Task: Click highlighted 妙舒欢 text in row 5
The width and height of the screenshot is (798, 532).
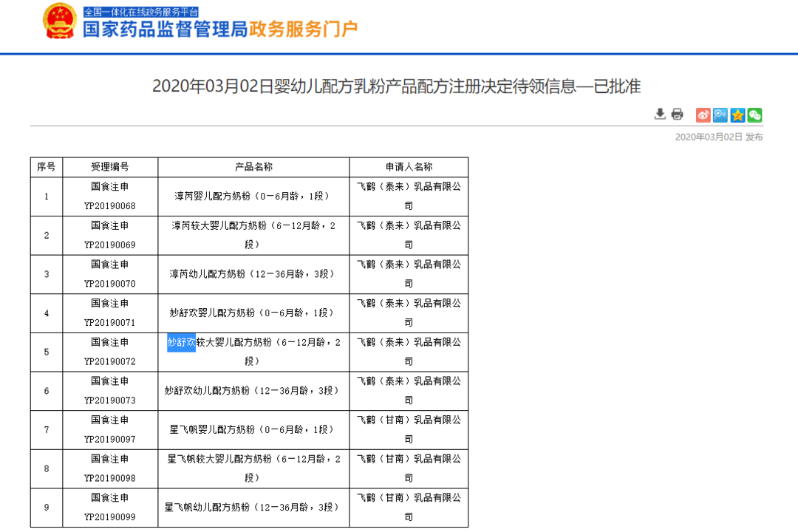Action: click(x=181, y=343)
